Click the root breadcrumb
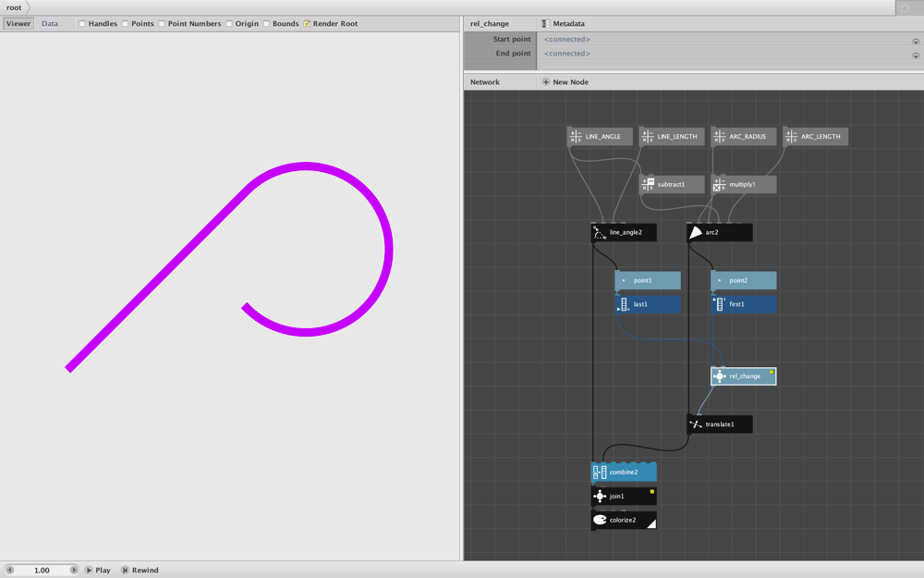The image size is (924, 578). [x=14, y=7]
